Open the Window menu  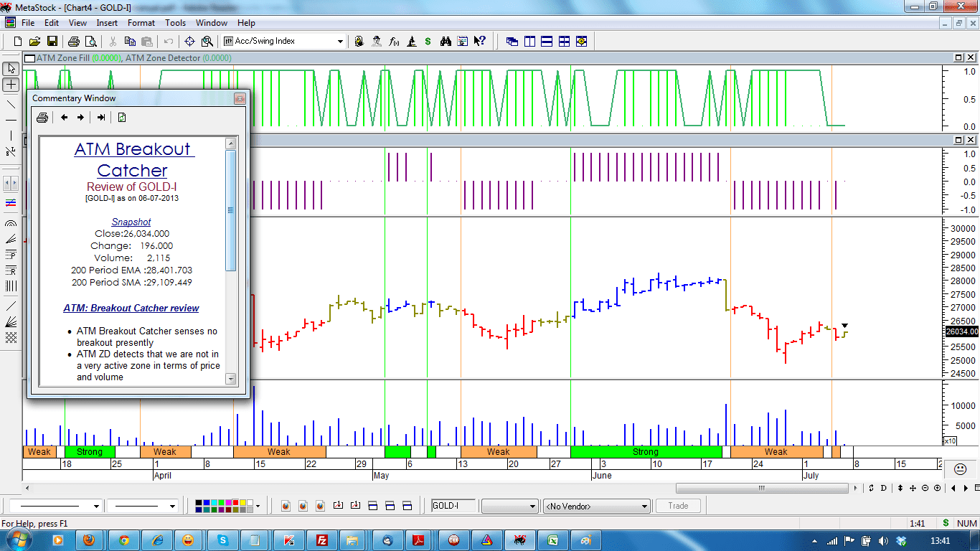(x=212, y=23)
